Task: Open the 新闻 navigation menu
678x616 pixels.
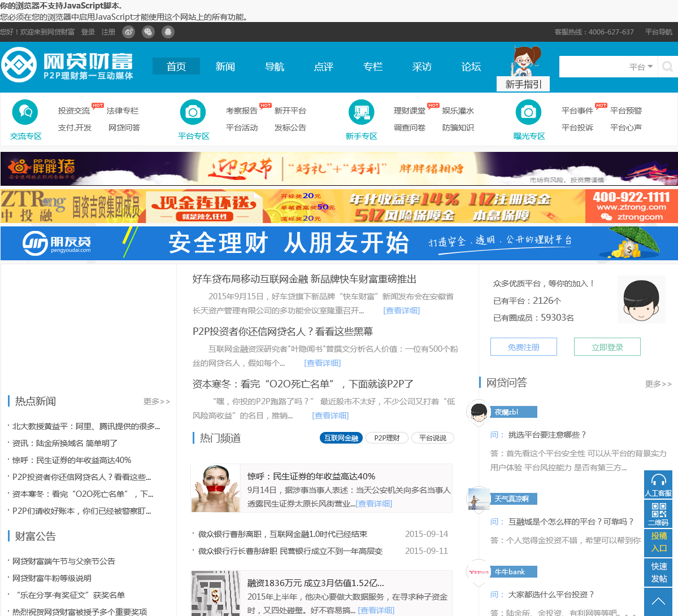Action: (x=225, y=67)
